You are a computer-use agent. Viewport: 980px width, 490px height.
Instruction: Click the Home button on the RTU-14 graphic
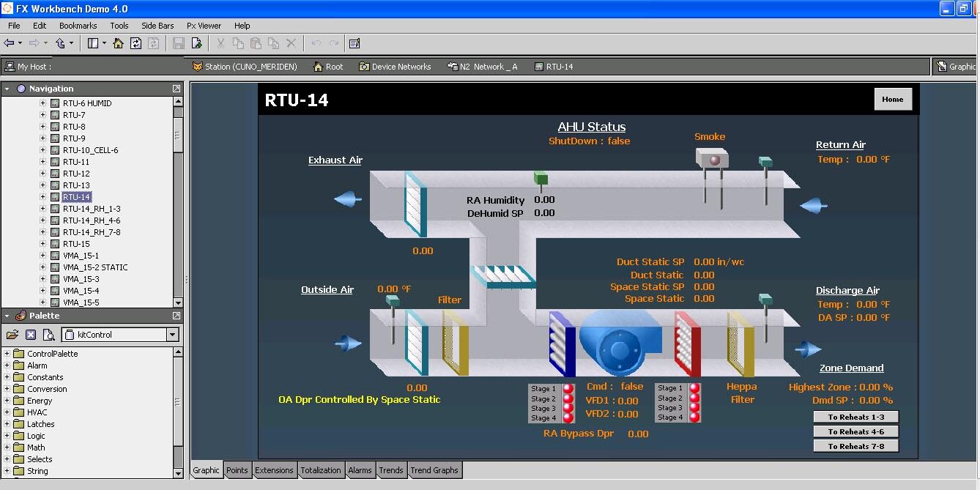pyautogui.click(x=892, y=99)
